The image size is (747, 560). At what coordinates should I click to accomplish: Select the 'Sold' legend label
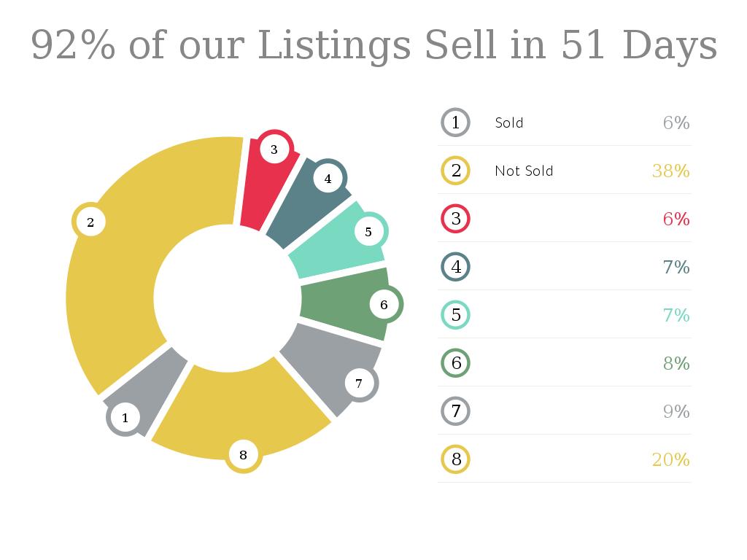pos(509,122)
